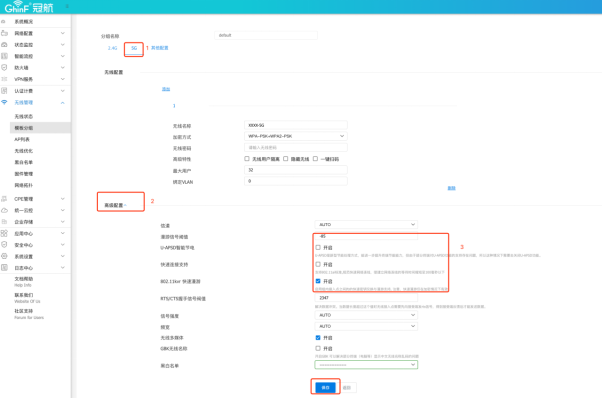Image resolution: width=602 pixels, height=399 pixels.
Task: Click the blue 保存 save button
Action: [x=326, y=387]
